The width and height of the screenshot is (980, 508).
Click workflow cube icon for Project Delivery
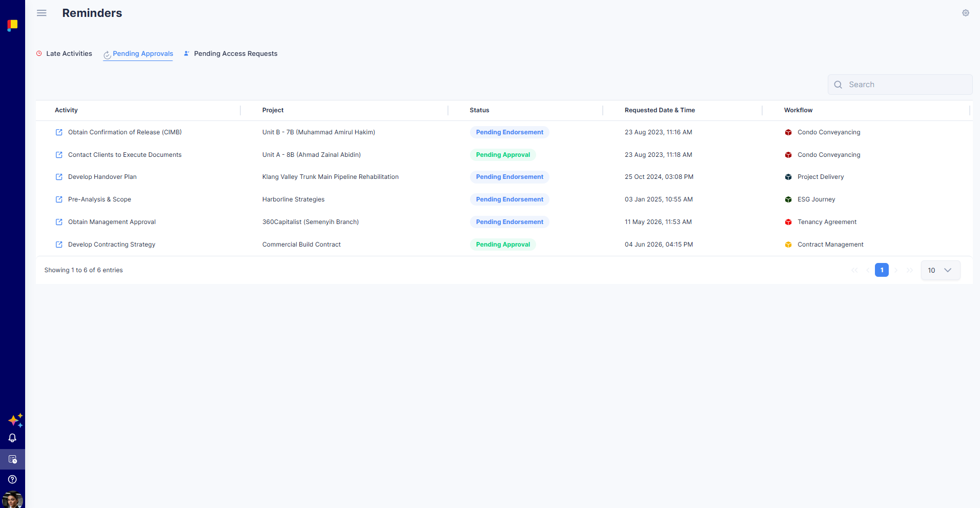(788, 177)
